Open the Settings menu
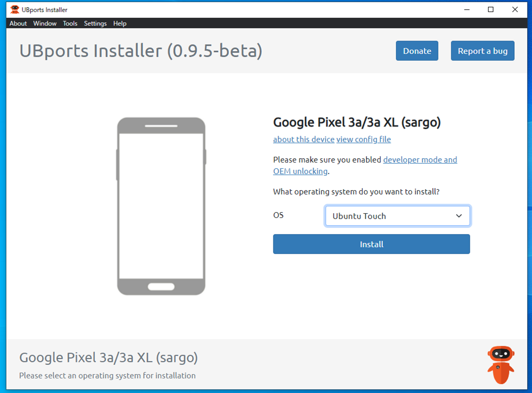Image resolution: width=532 pixels, height=393 pixels. (x=95, y=24)
